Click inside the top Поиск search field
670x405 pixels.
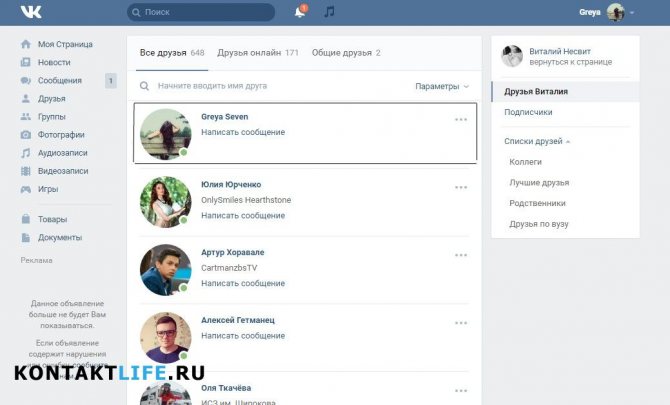click(201, 12)
